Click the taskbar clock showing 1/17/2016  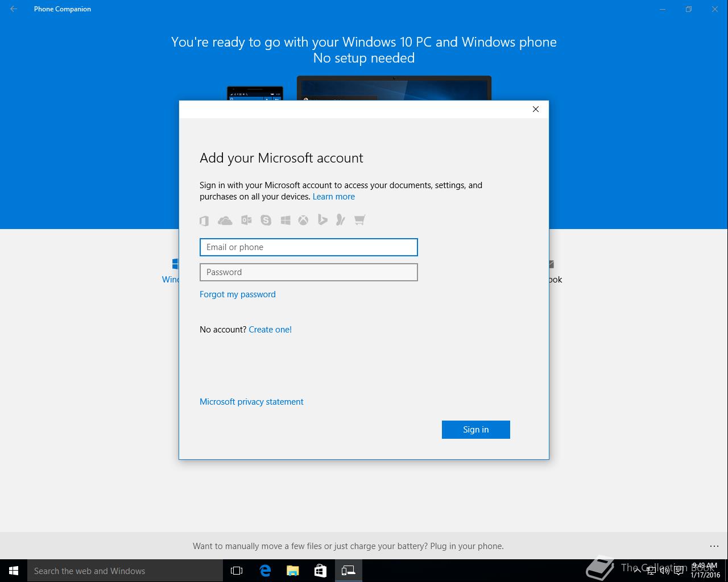705,571
